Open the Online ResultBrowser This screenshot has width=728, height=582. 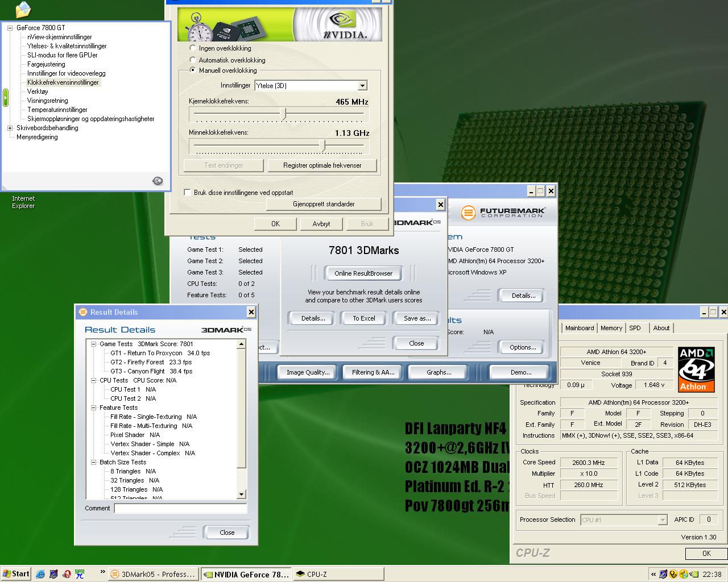[x=363, y=273]
